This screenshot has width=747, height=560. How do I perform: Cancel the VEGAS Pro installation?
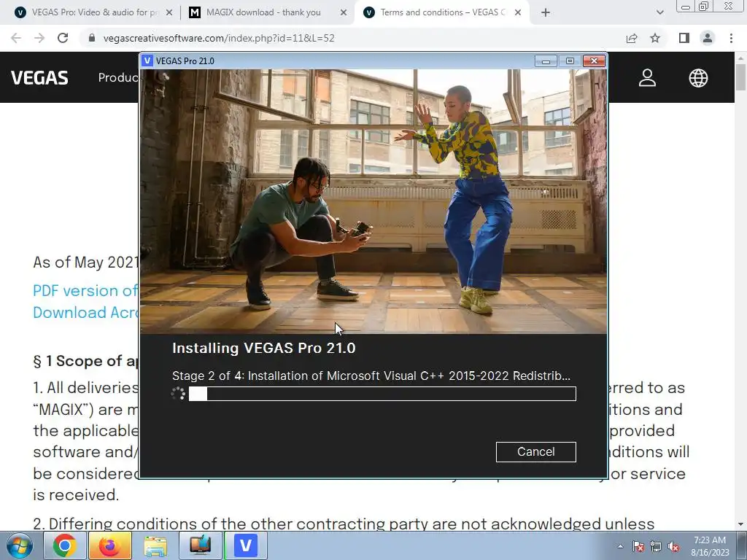[x=535, y=451]
